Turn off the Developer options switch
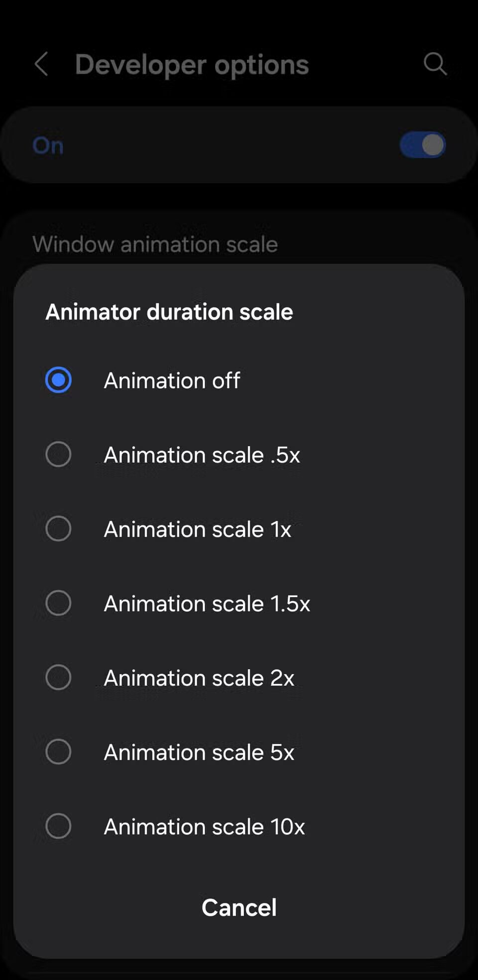 pos(422,145)
